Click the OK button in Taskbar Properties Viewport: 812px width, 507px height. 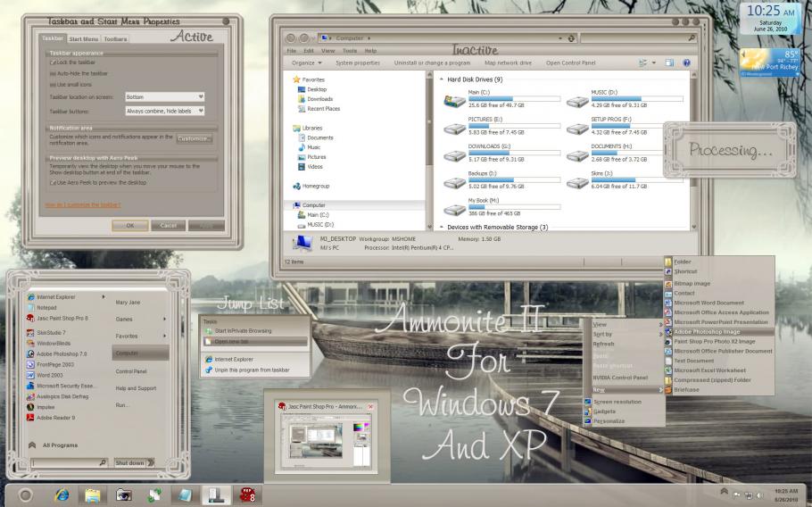tap(130, 225)
